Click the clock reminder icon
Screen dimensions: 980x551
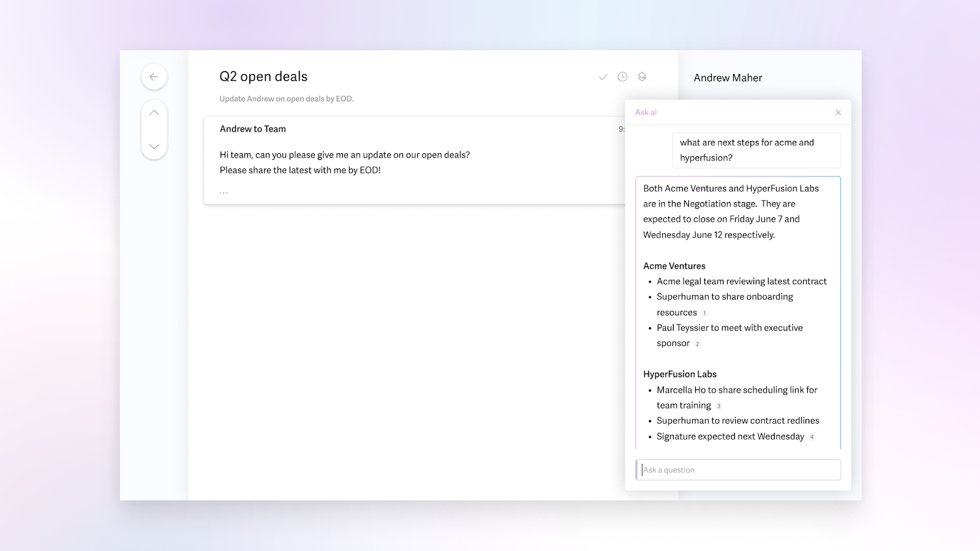622,77
